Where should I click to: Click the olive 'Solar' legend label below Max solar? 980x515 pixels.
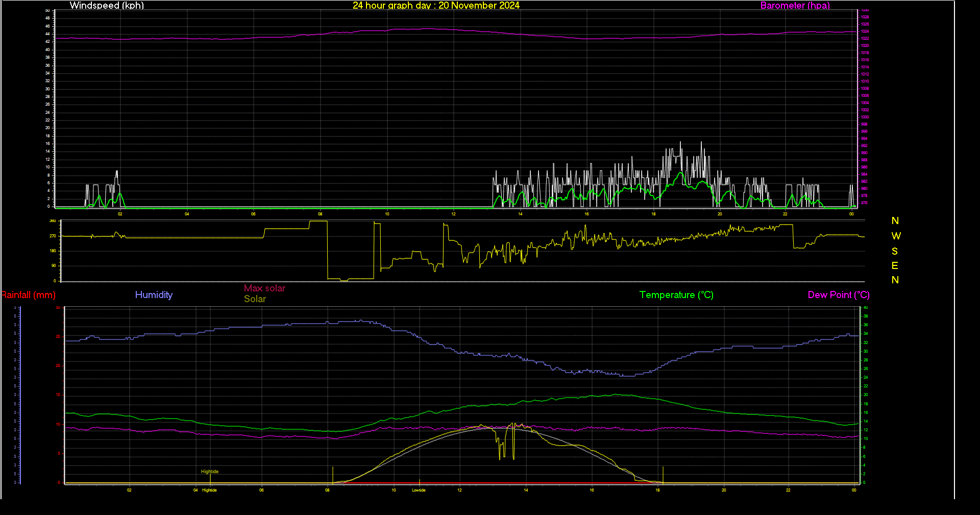255,299
